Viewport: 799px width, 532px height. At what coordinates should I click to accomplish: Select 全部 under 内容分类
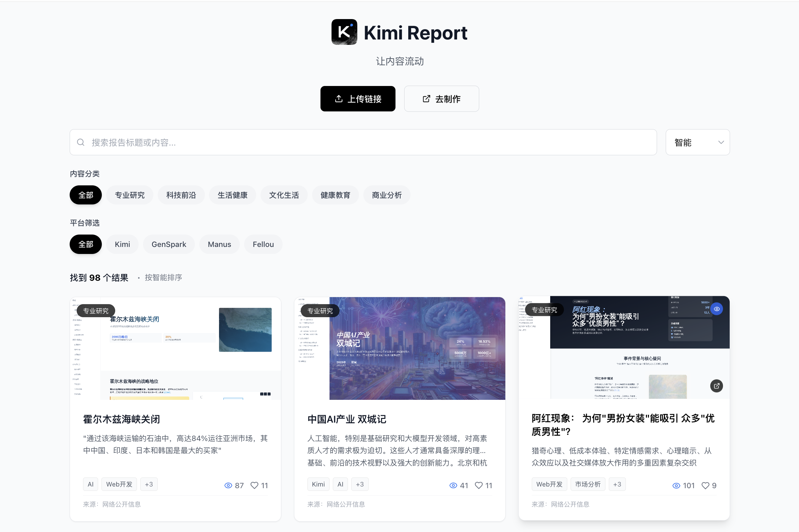tap(86, 195)
